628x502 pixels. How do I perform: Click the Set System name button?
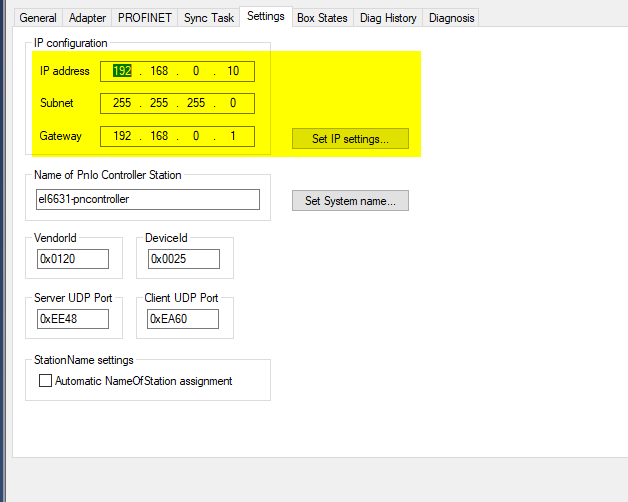tap(350, 201)
